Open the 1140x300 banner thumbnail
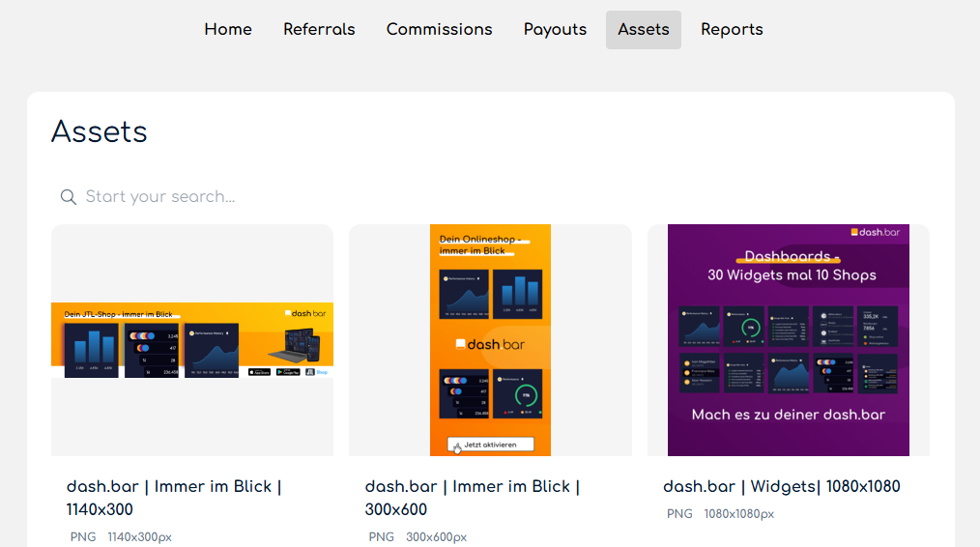 pyautogui.click(x=192, y=340)
